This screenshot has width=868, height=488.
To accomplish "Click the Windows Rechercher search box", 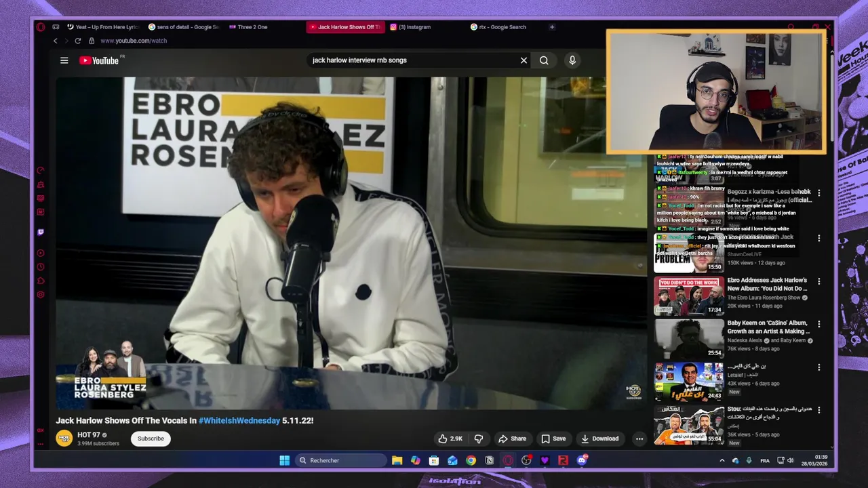I will point(341,460).
